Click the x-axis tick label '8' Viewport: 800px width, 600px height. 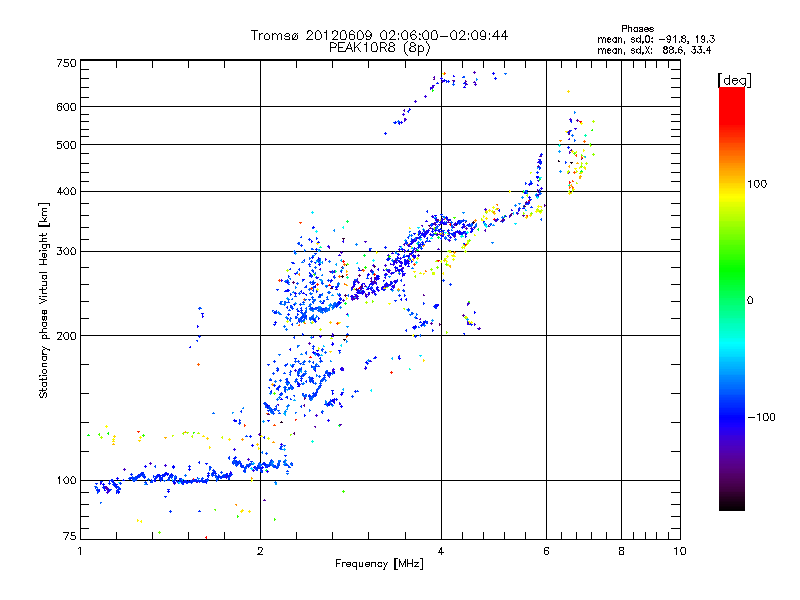pos(621,551)
